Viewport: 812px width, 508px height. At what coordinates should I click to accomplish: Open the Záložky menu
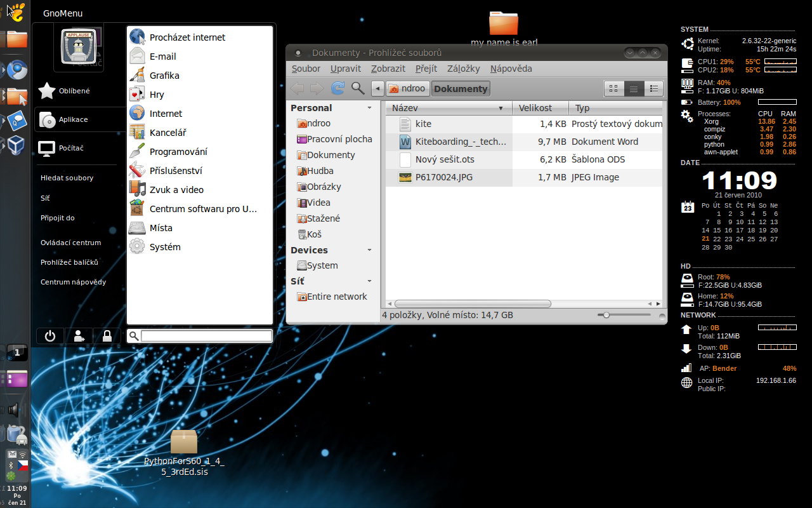(x=463, y=69)
